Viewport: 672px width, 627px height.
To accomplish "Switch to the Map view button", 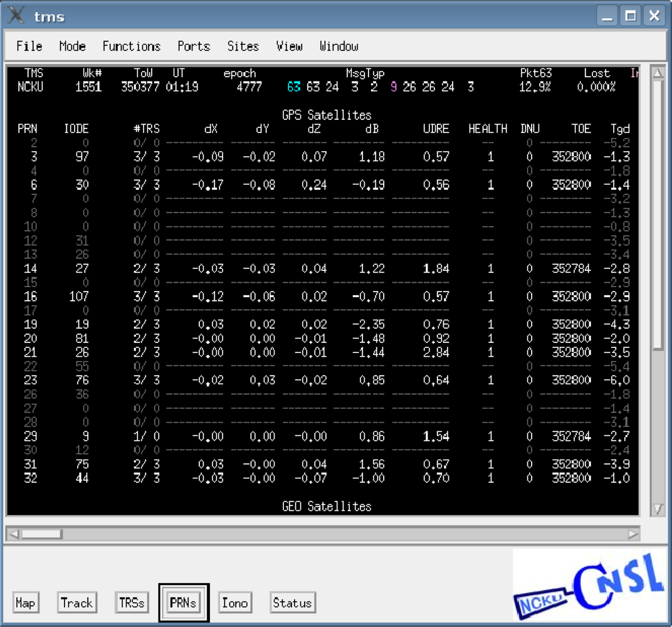I will 25,603.
